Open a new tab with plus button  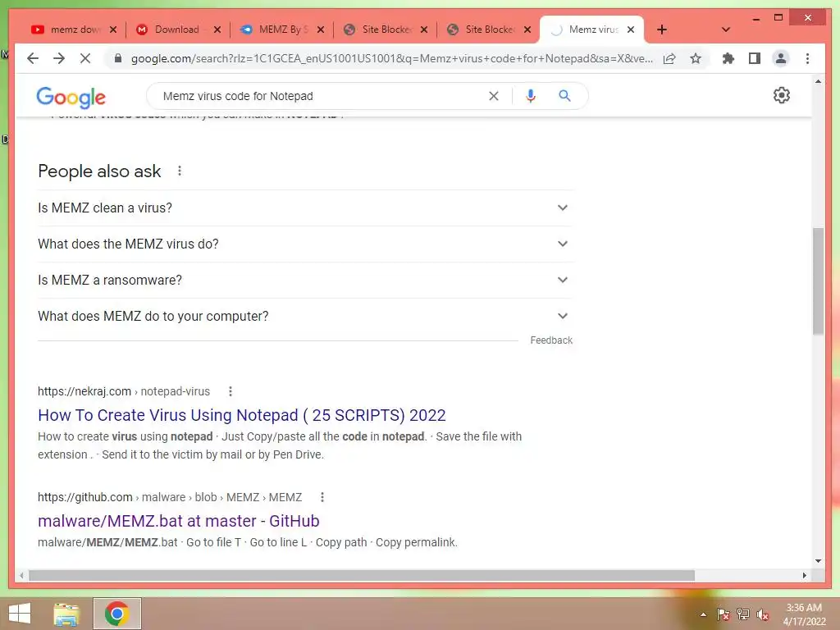pos(662,30)
